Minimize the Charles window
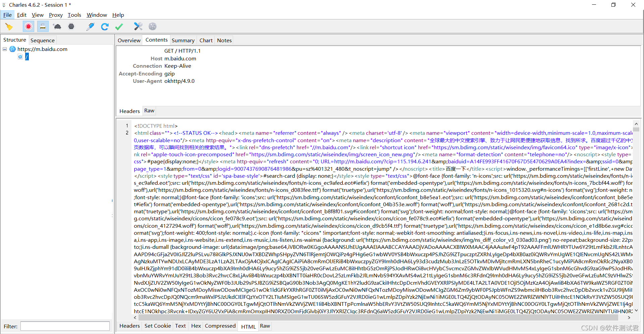Viewport: 644px width, 334px height. tap(594, 5)
